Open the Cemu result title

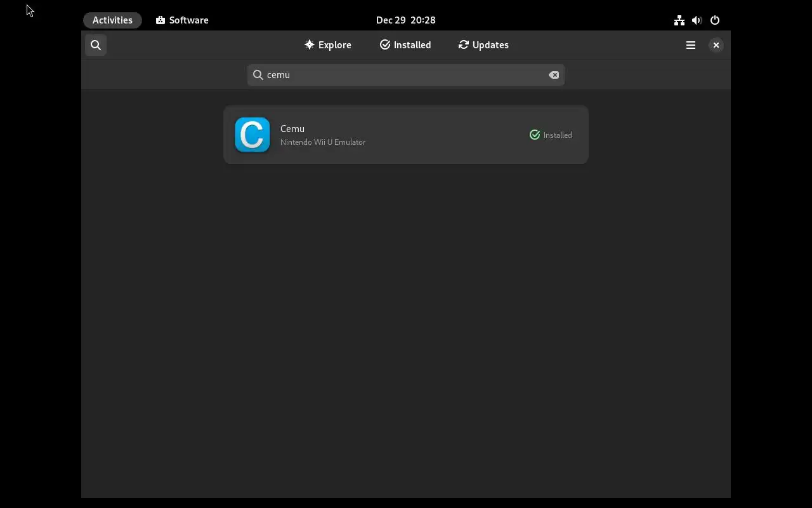tap(292, 128)
